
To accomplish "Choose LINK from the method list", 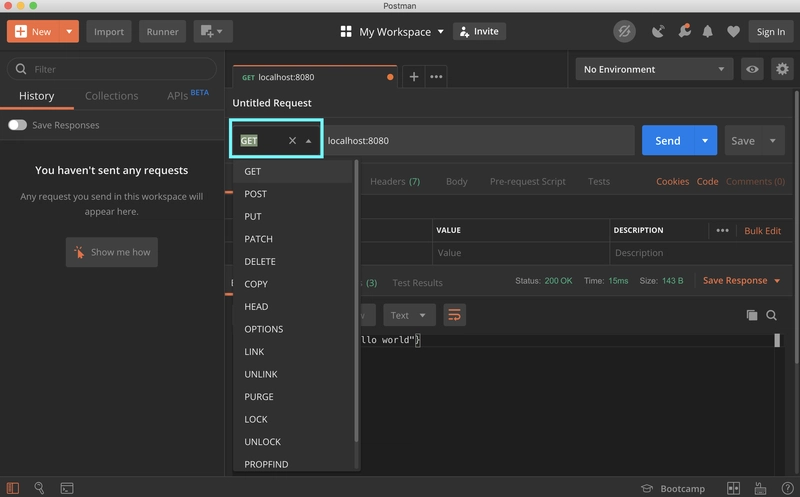I will pyautogui.click(x=293, y=352).
